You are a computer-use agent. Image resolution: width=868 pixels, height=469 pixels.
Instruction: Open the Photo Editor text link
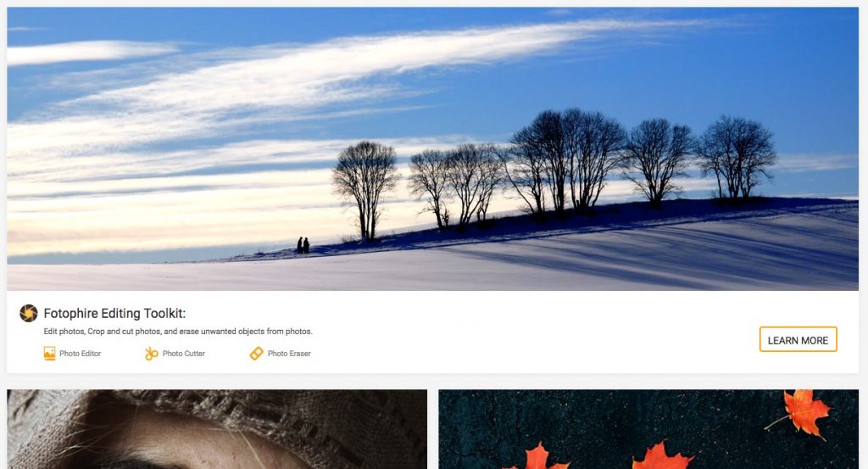pyautogui.click(x=81, y=354)
